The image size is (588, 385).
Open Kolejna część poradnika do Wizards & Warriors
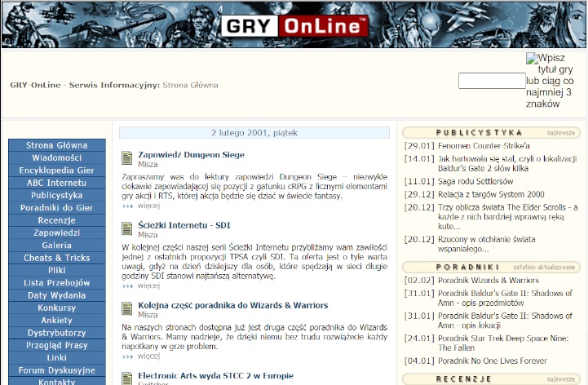[233, 305]
